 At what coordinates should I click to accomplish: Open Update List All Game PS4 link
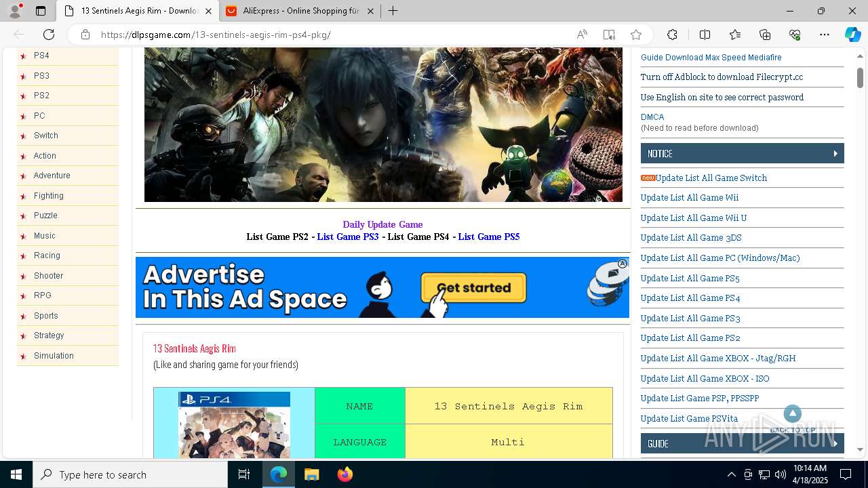(690, 298)
